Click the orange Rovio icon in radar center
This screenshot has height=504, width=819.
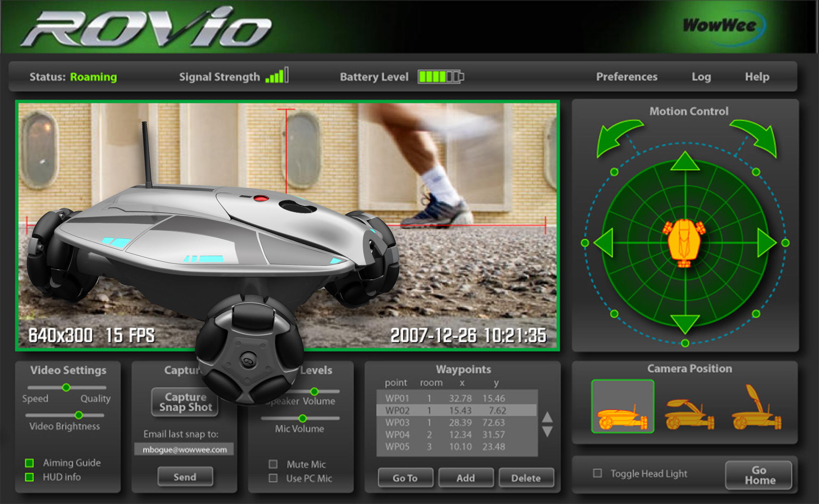(684, 243)
